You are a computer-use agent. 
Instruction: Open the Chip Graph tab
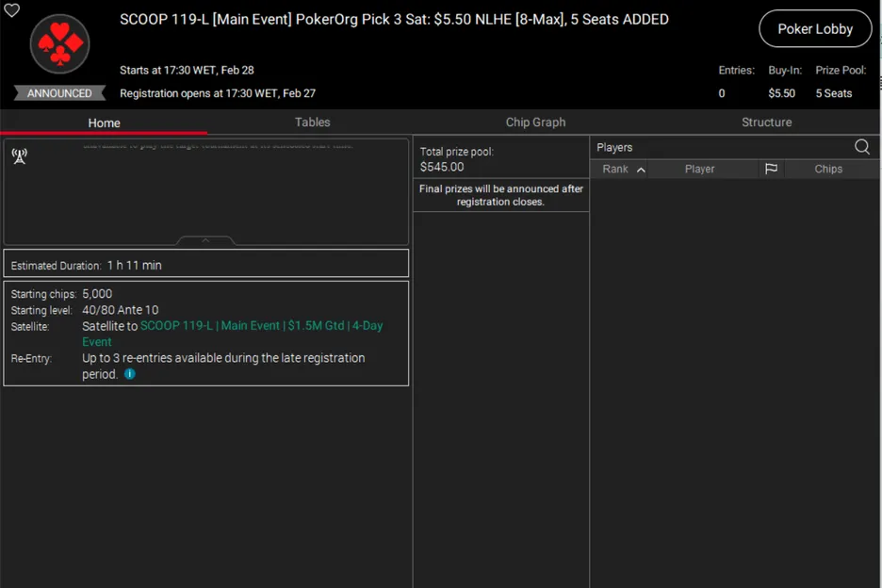point(535,122)
